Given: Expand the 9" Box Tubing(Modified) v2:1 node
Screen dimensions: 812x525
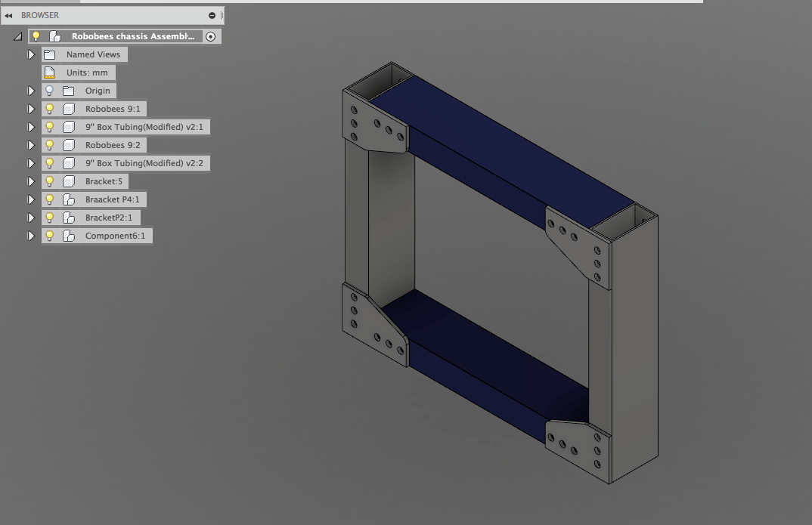Looking at the screenshot, I should [x=31, y=127].
